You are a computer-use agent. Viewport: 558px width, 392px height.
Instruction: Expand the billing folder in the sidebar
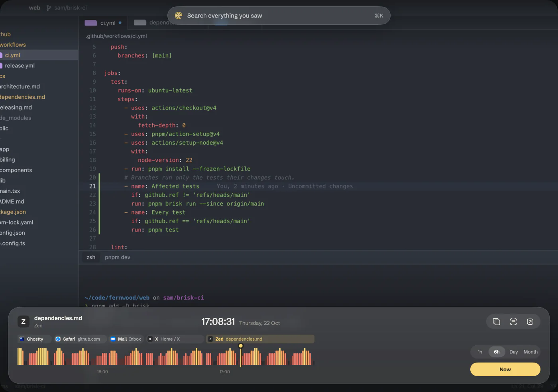[x=8, y=160]
